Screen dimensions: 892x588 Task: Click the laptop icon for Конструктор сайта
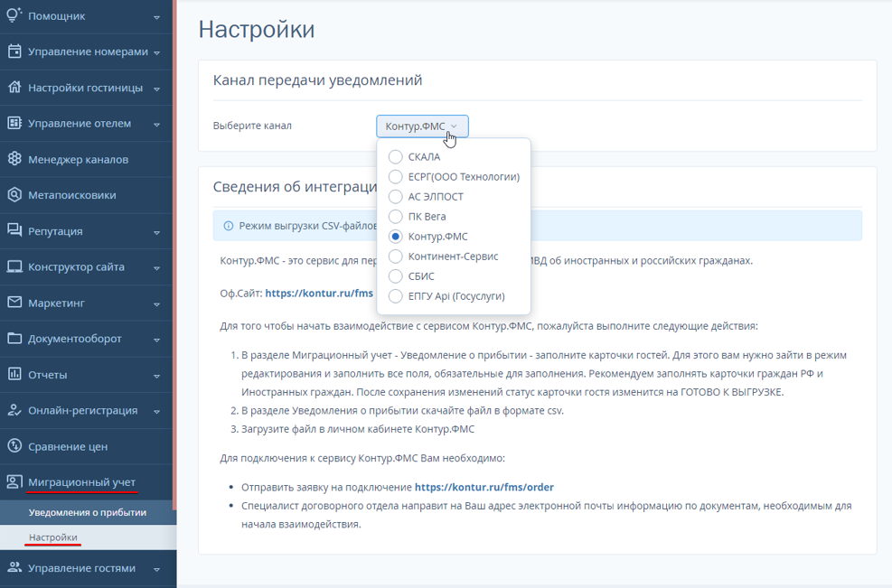pos(14,266)
